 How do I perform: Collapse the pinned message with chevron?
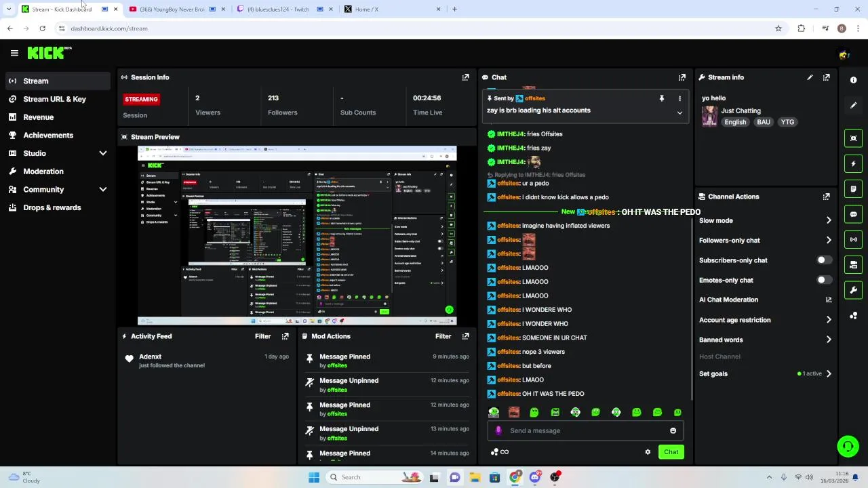point(679,113)
